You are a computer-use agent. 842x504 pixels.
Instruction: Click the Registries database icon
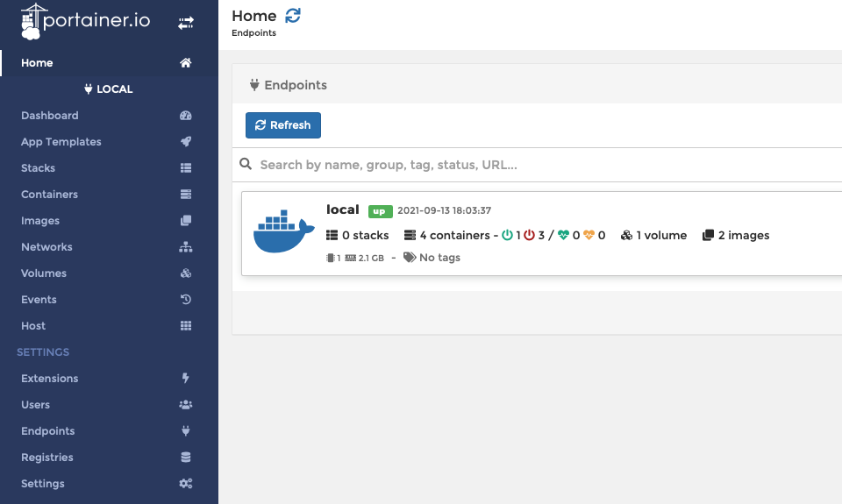pos(185,458)
